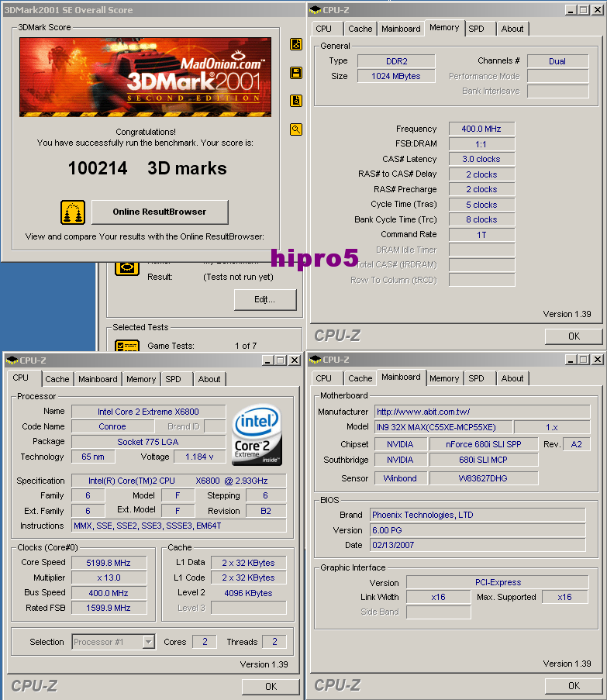This screenshot has height=700, width=607.
Task: Click the 3DMark2001 Second Edition banner image
Action: pos(145,78)
